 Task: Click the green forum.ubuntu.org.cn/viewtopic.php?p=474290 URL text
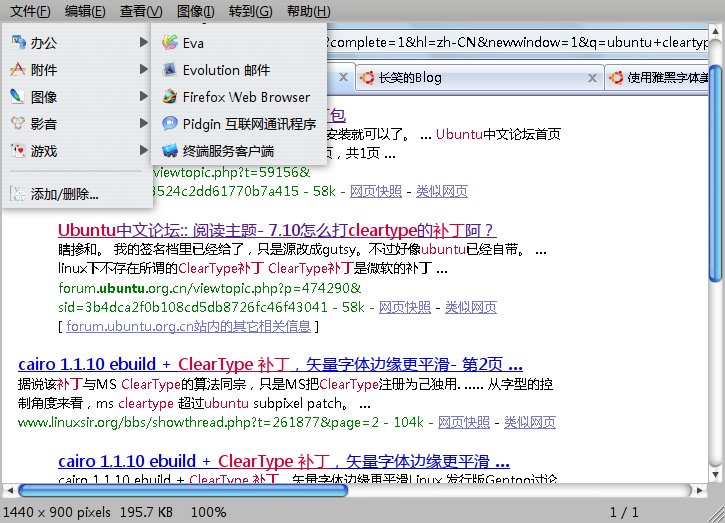(209, 288)
